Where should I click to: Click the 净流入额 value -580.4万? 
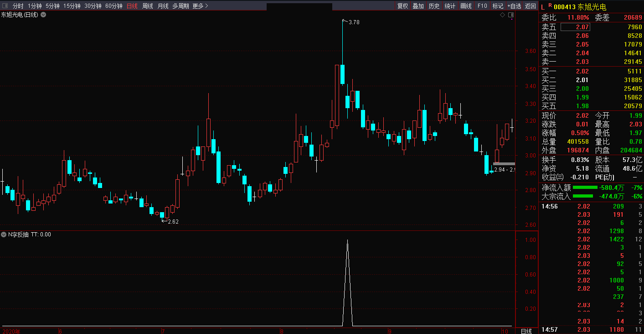coord(612,188)
